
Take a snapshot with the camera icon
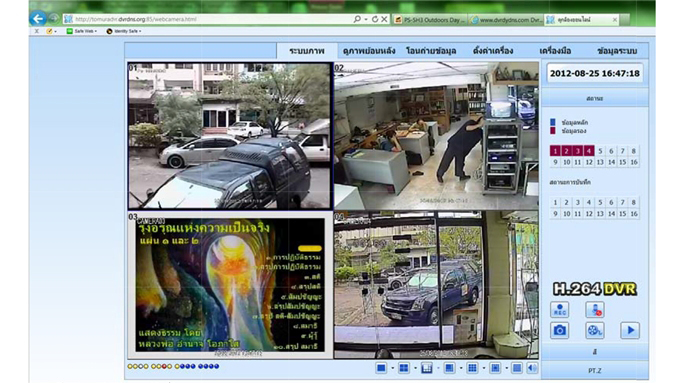point(559,330)
